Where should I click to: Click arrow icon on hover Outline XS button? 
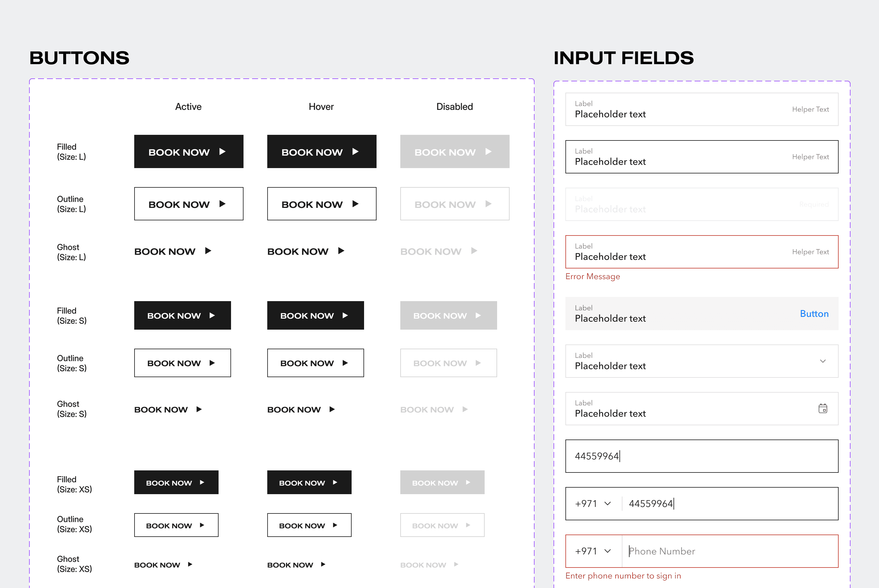335,525
